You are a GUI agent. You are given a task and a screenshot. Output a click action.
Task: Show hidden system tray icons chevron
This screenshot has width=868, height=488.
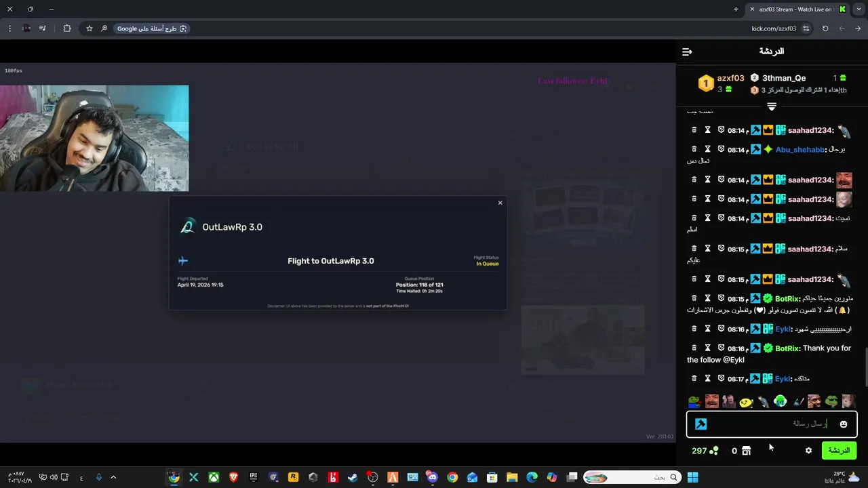click(113, 477)
